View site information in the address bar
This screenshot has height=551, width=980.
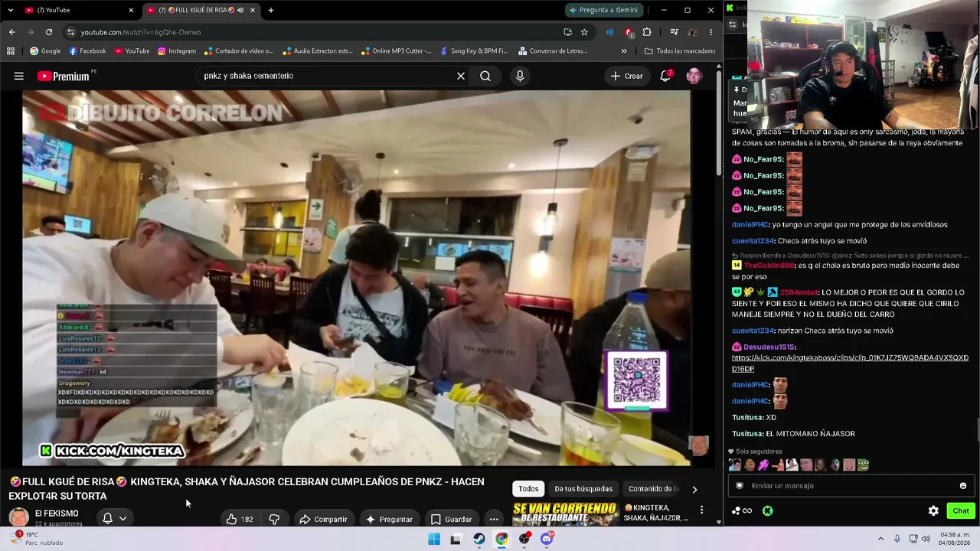click(x=70, y=32)
